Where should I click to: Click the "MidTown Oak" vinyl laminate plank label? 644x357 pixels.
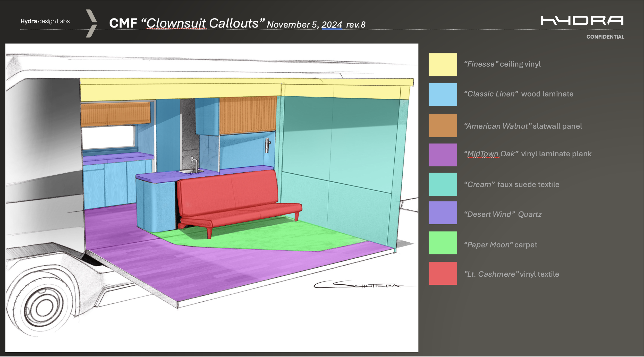pos(528,154)
